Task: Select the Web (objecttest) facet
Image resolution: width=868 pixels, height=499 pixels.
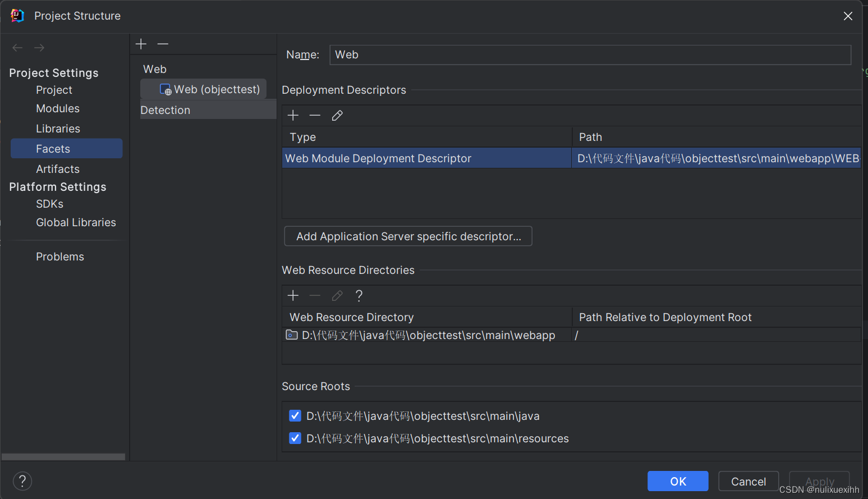Action: [203, 89]
